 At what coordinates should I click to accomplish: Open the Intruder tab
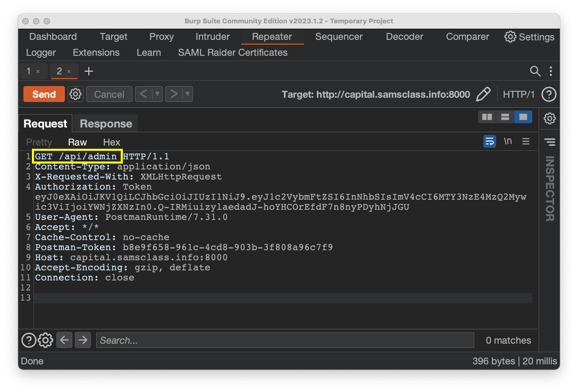click(213, 37)
